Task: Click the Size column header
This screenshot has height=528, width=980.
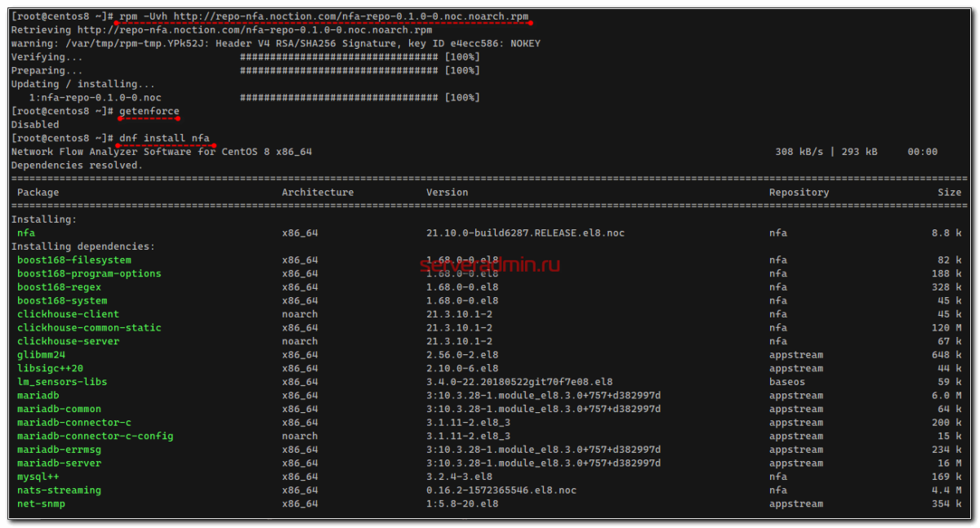Action: click(949, 193)
